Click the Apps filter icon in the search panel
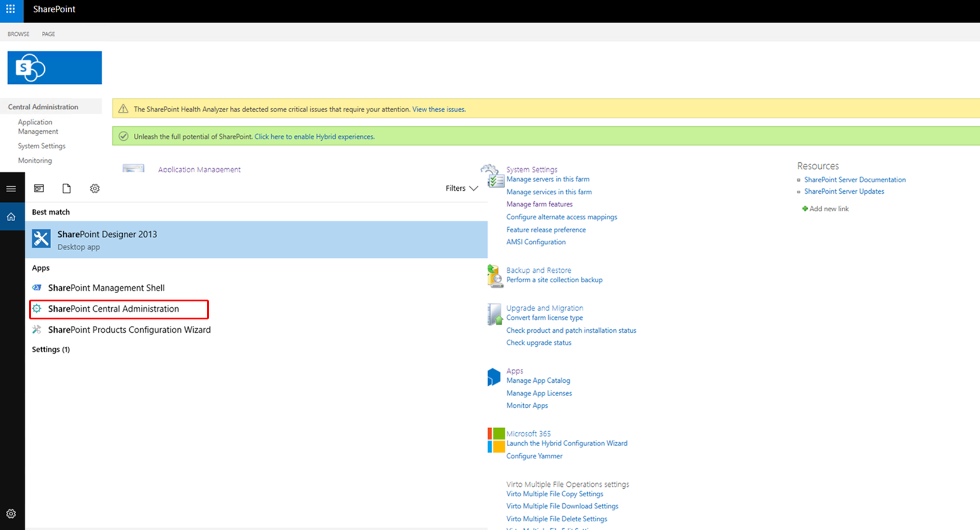This screenshot has width=980, height=530. pyautogui.click(x=38, y=188)
